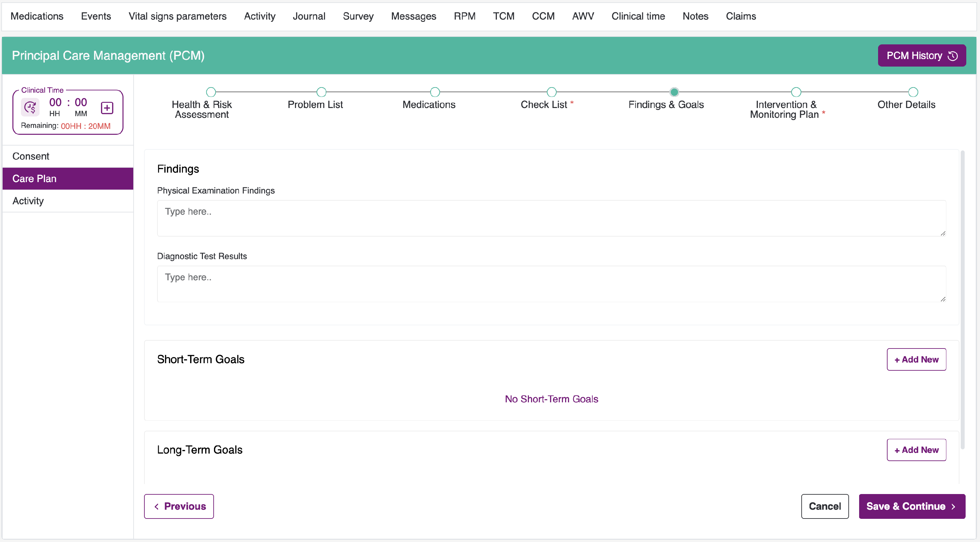The height and width of the screenshot is (542, 980).
Task: Go to Medications step in progress bar
Action: click(435, 92)
